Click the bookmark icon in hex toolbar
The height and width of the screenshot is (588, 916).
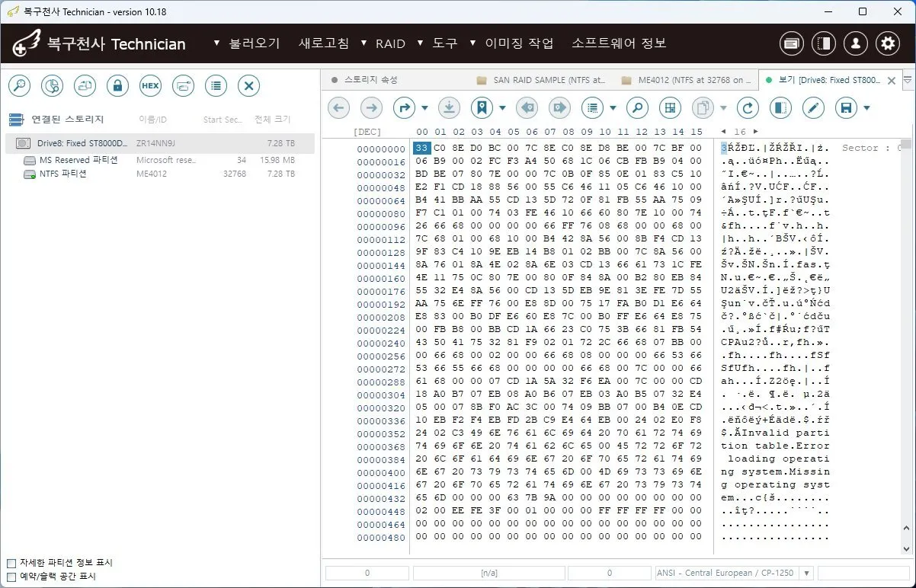coord(482,108)
